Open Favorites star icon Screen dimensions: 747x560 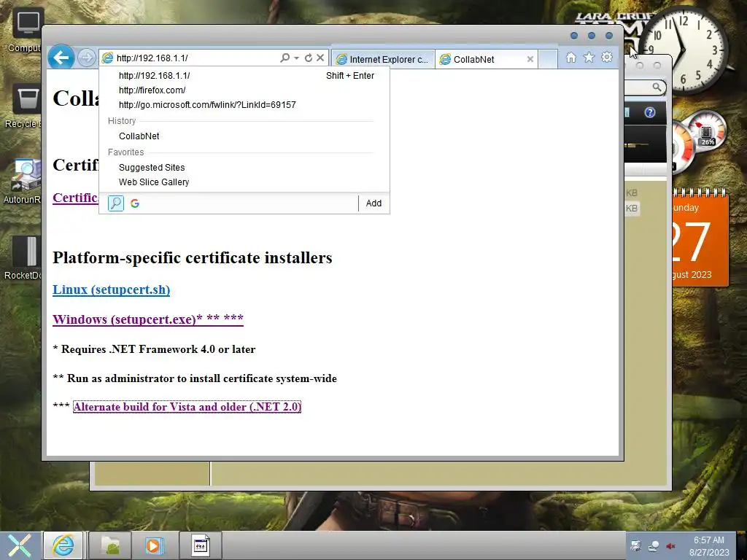click(589, 58)
